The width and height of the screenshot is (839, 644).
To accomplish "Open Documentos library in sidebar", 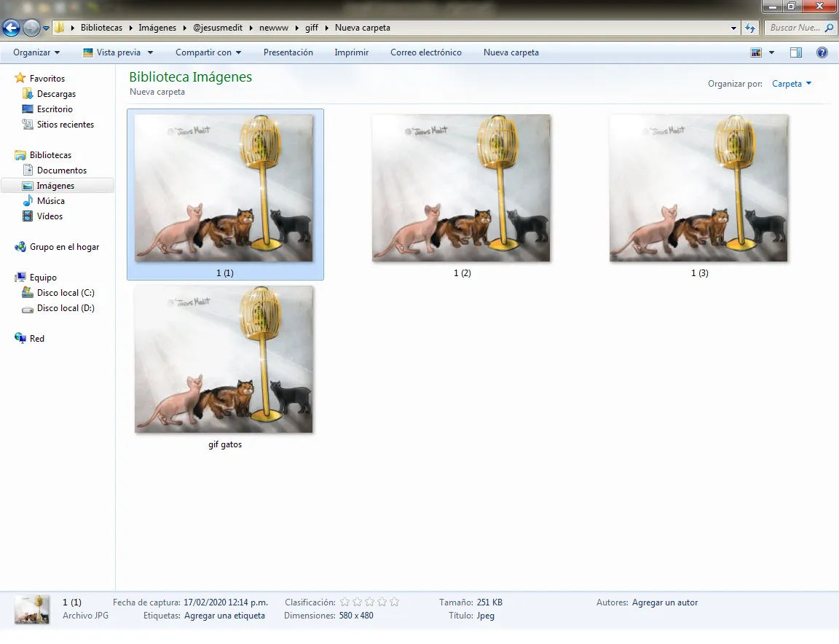I will point(61,170).
